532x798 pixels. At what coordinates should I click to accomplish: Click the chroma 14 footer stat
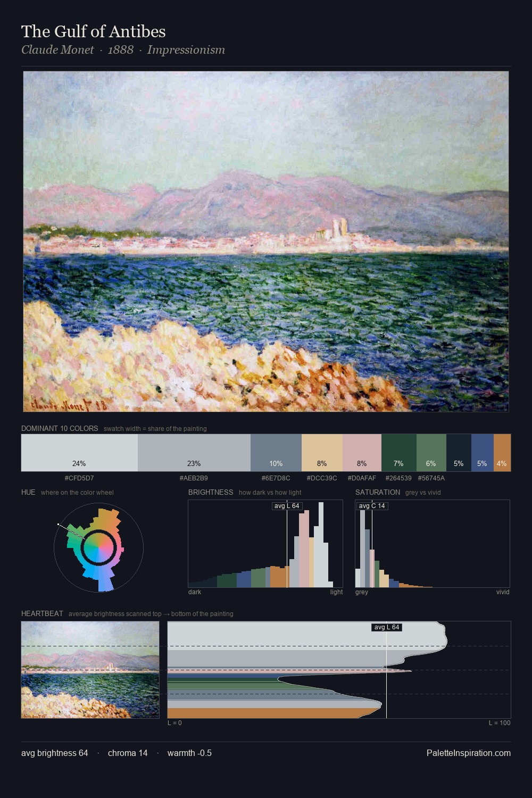coord(128,753)
